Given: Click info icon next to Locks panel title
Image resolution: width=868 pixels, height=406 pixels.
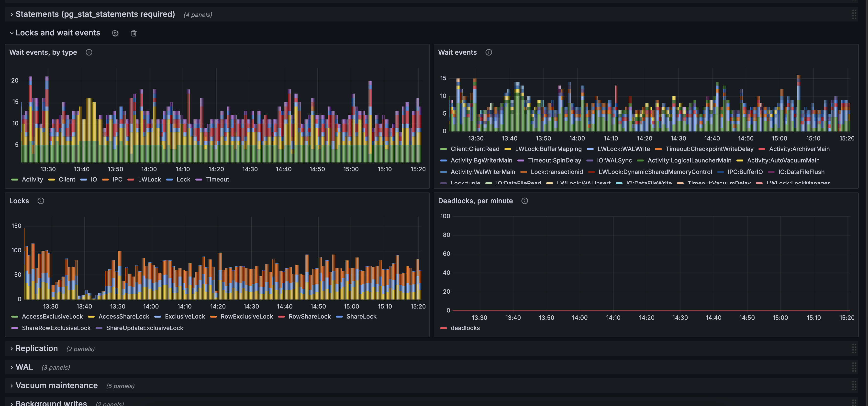Looking at the screenshot, I should [x=41, y=201].
